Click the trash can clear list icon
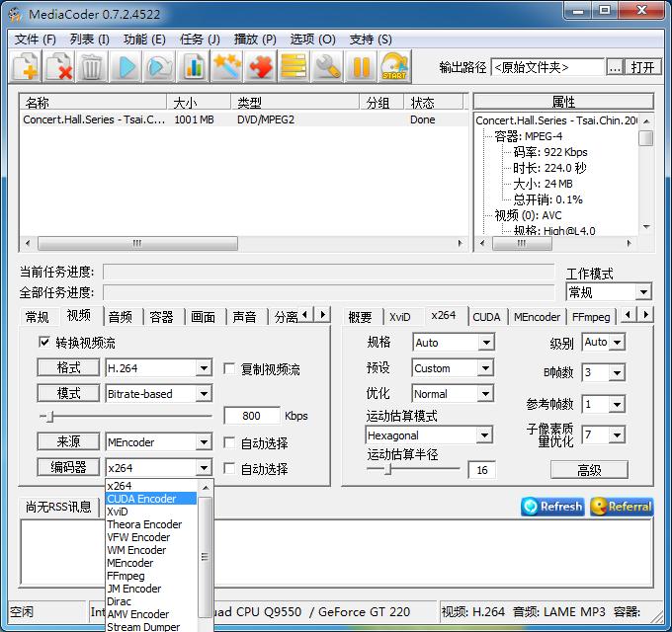672x632 pixels. point(92,66)
